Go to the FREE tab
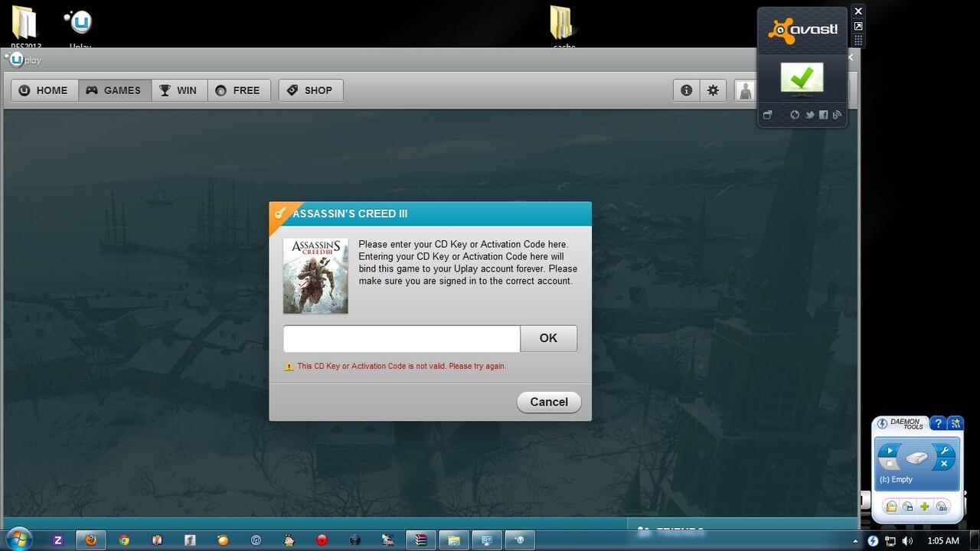Screen dimensions: 980x551 click(x=239, y=90)
